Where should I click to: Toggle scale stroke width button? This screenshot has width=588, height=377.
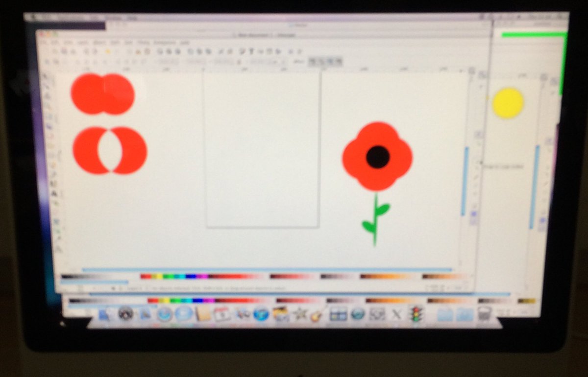point(312,62)
